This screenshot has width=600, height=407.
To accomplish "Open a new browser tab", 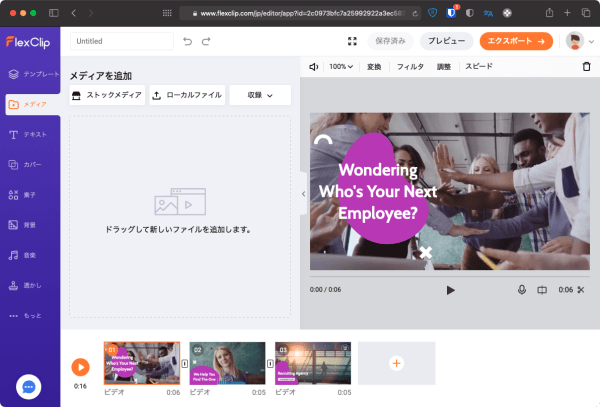I will (567, 13).
